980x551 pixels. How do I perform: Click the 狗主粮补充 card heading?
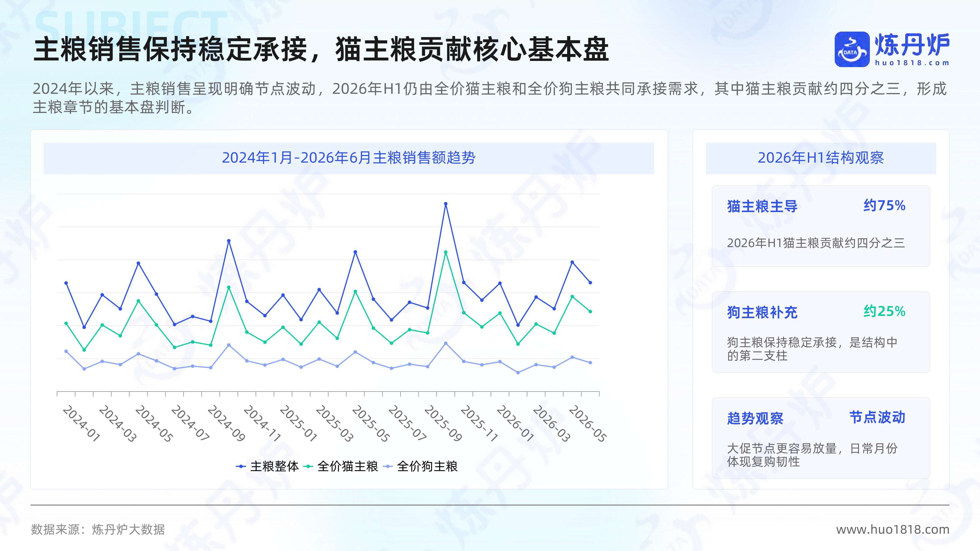tap(762, 312)
